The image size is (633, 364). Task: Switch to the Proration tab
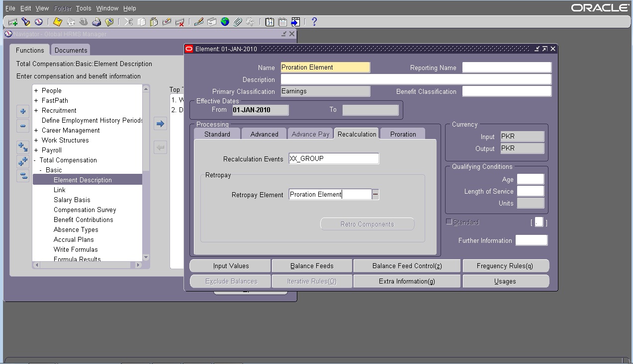[x=403, y=134]
